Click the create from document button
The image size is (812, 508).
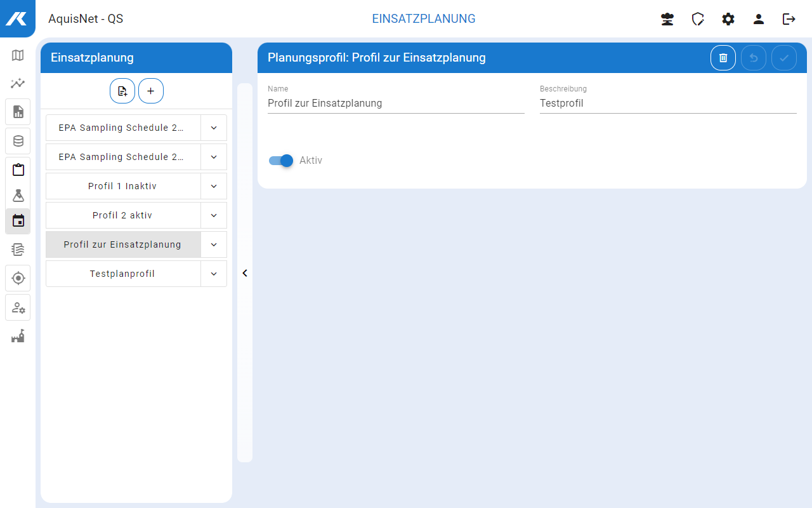(122, 91)
